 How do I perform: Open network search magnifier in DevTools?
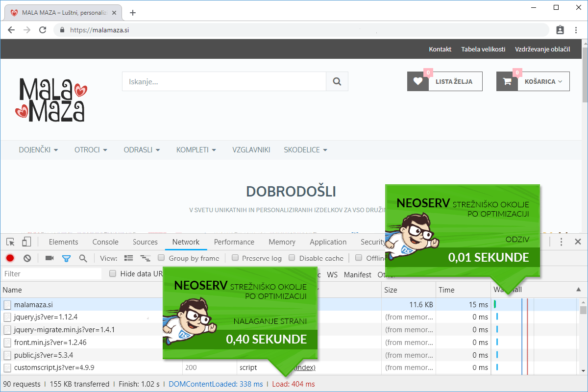tap(83, 258)
